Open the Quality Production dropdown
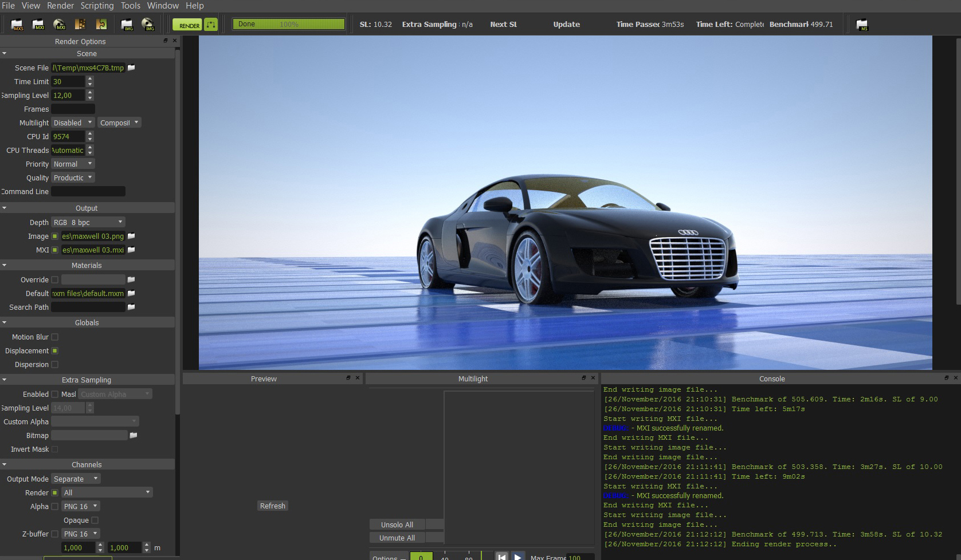Viewport: 961px width, 560px height. 73,178
